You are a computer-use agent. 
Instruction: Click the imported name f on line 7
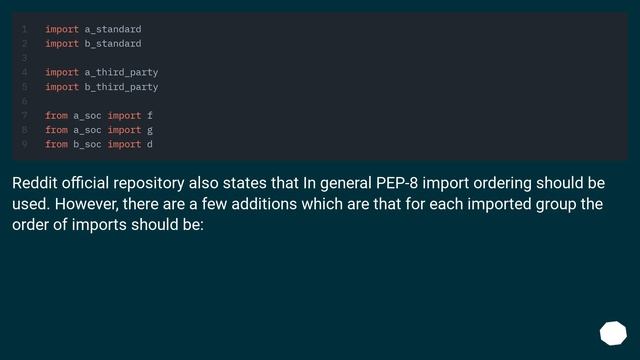(x=150, y=116)
